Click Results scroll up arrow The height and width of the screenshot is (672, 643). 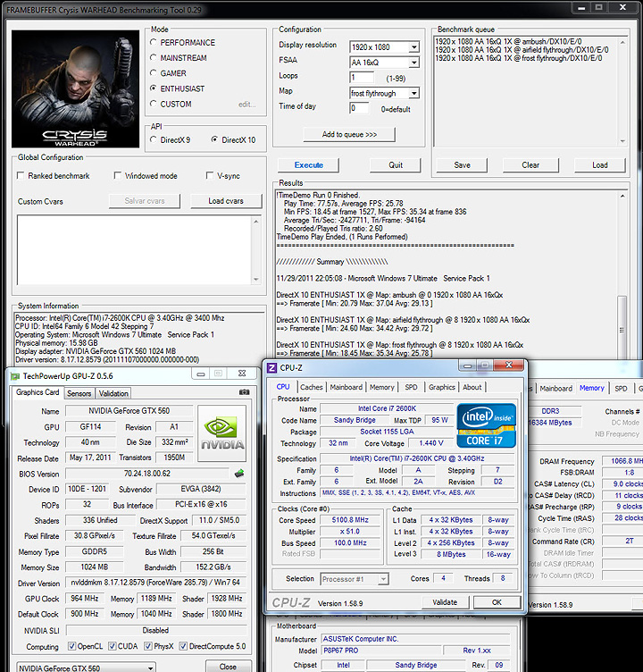622,197
